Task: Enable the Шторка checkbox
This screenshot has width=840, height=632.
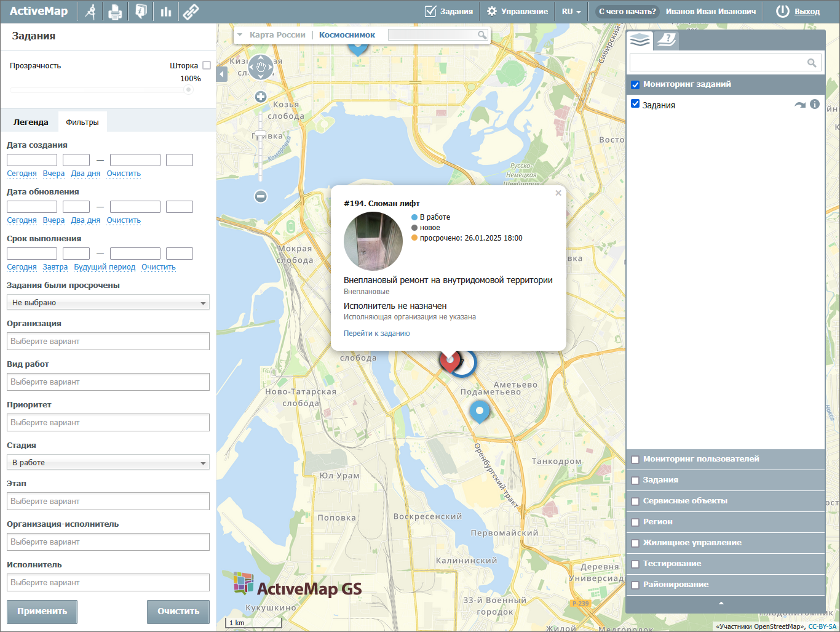Action: point(207,65)
